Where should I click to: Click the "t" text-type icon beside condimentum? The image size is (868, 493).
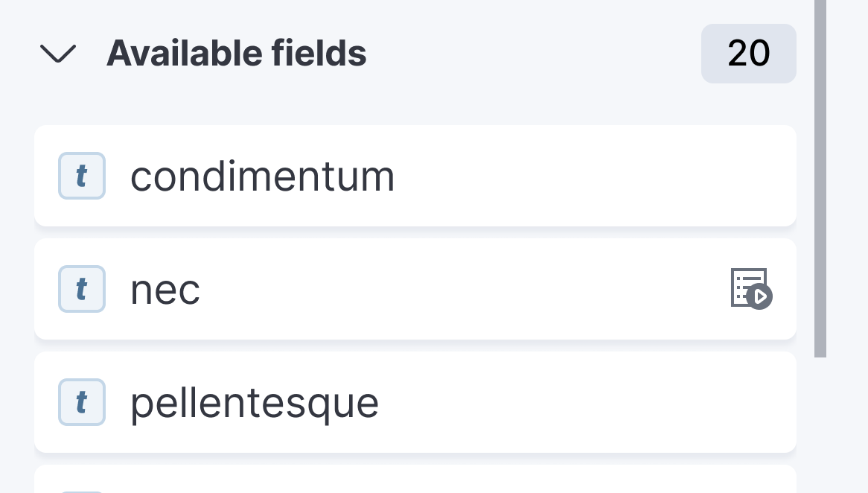[x=82, y=176]
